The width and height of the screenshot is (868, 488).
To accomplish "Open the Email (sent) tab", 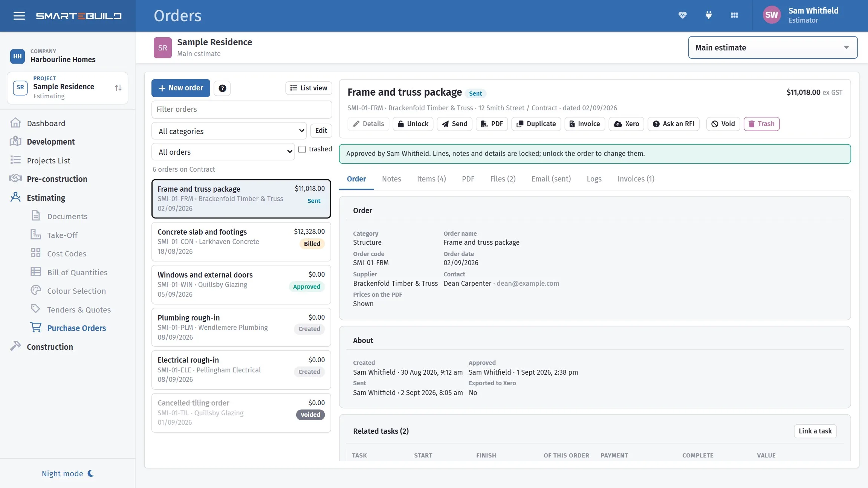I will click(551, 179).
